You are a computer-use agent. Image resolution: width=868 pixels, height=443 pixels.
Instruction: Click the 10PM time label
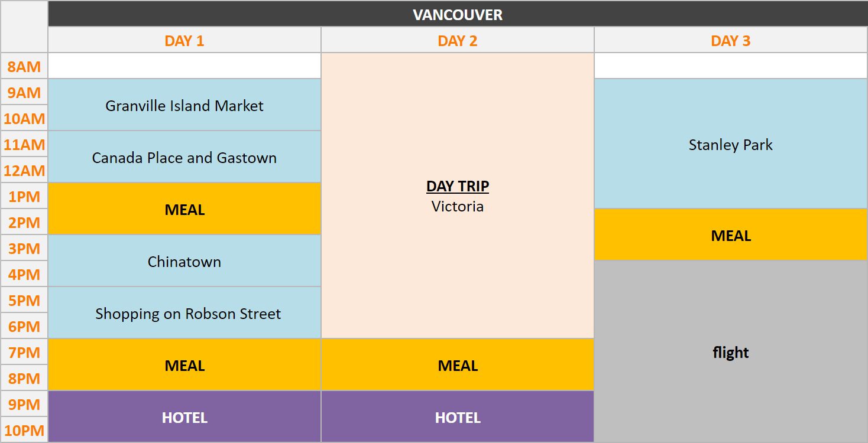tap(24, 430)
